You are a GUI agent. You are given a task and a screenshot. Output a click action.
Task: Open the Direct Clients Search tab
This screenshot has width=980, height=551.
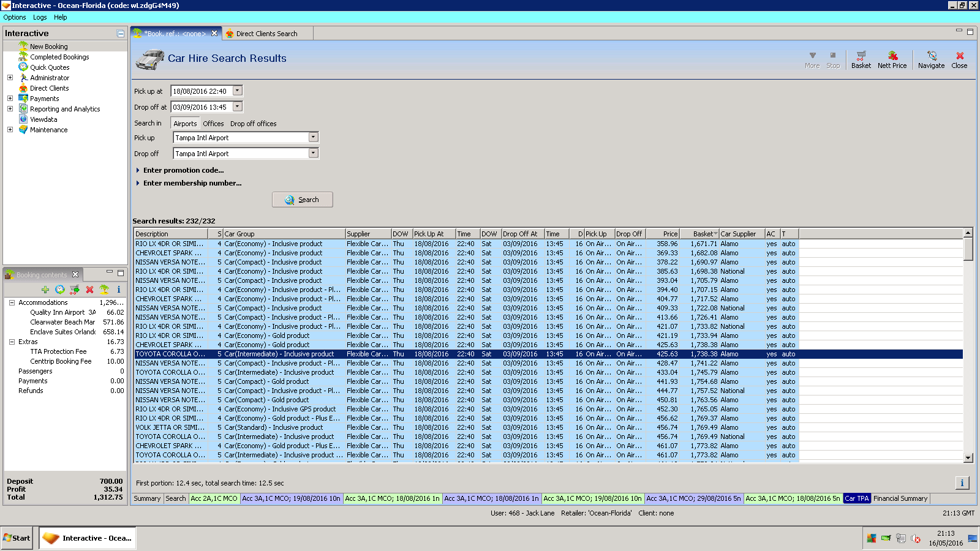266,34
